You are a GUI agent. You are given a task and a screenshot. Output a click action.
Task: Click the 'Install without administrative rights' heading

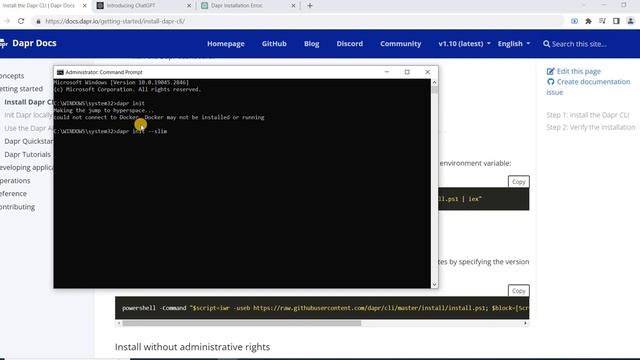pos(192,347)
